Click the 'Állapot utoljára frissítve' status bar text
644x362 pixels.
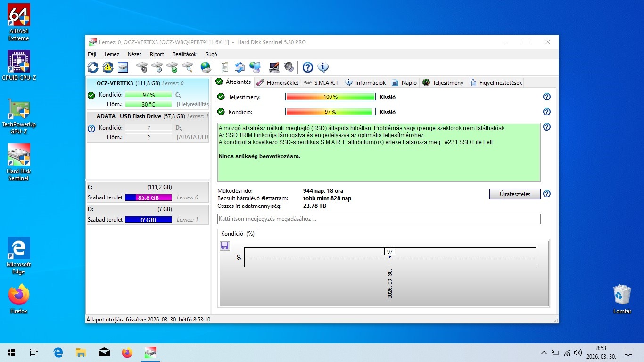pos(148,319)
